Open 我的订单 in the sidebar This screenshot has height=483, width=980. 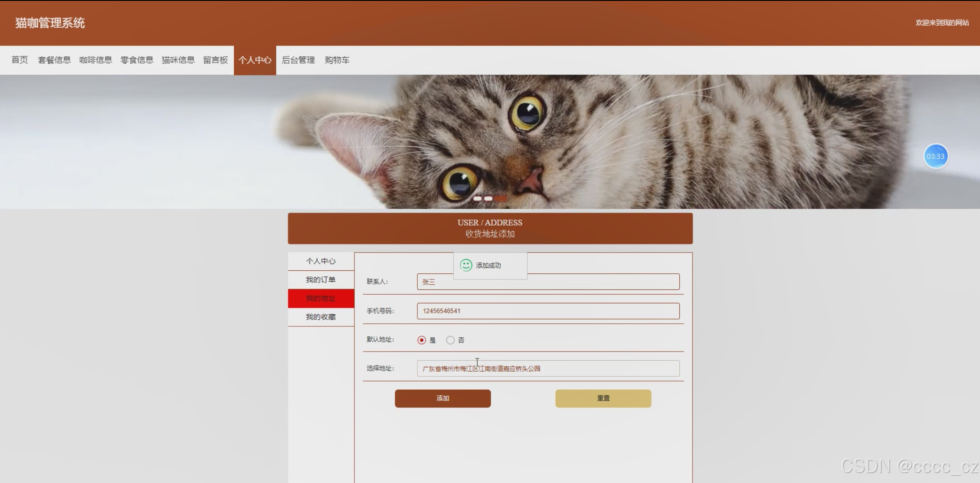[x=321, y=280]
